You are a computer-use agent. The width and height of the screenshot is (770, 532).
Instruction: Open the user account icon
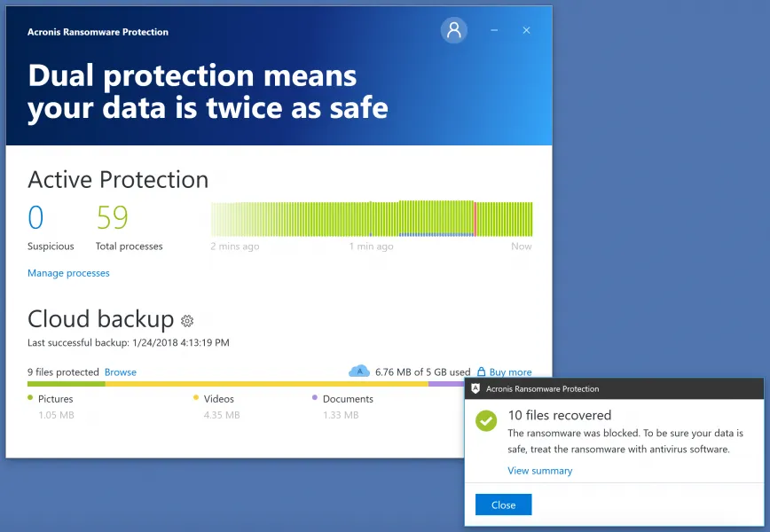pyautogui.click(x=454, y=30)
